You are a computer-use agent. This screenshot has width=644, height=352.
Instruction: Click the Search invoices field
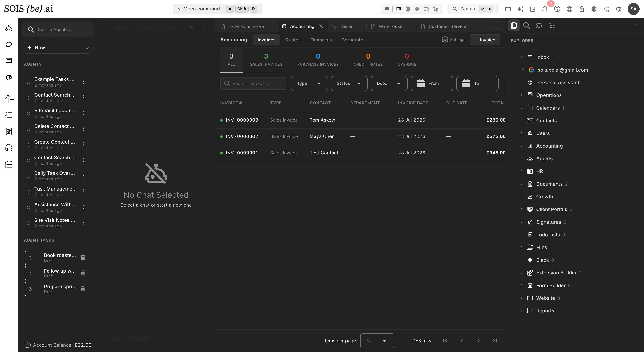tap(253, 83)
